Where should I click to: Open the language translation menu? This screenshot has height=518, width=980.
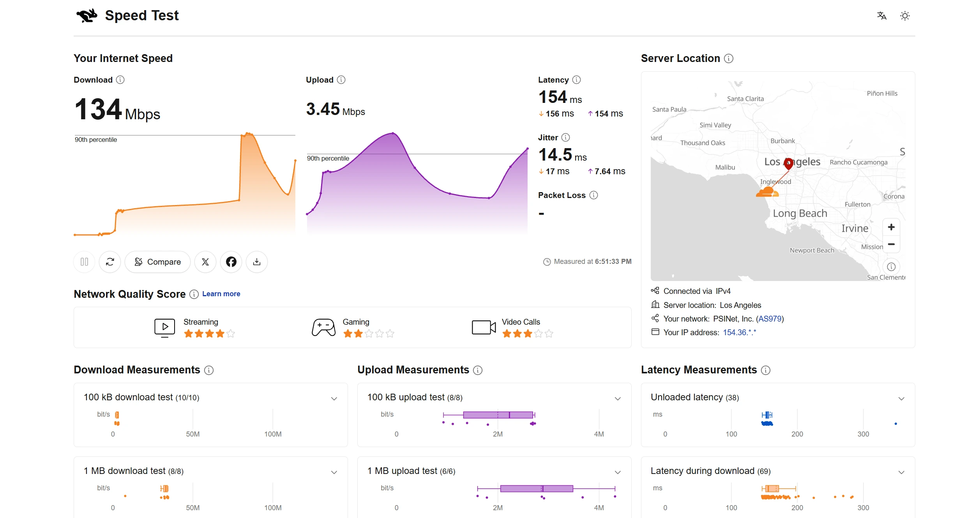(x=882, y=16)
